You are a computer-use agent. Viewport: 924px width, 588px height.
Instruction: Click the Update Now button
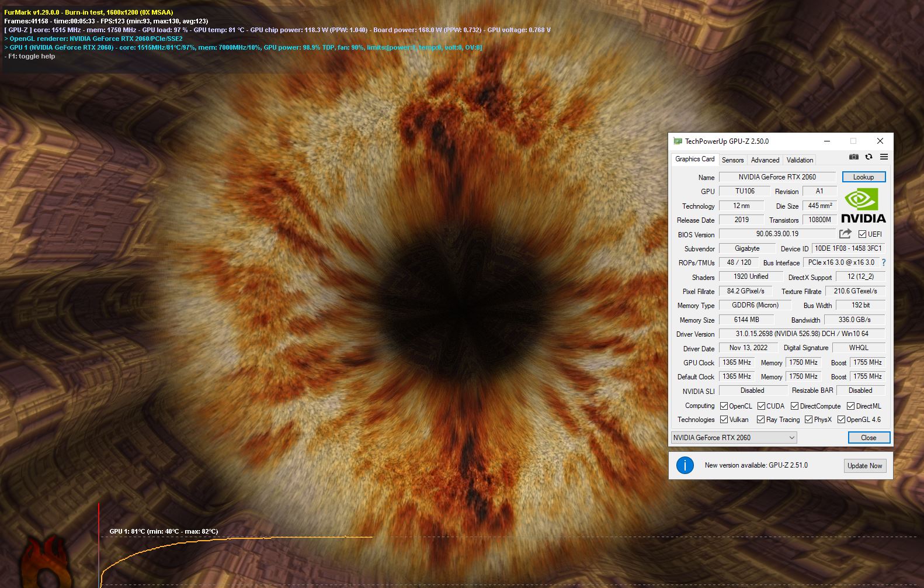[864, 466]
